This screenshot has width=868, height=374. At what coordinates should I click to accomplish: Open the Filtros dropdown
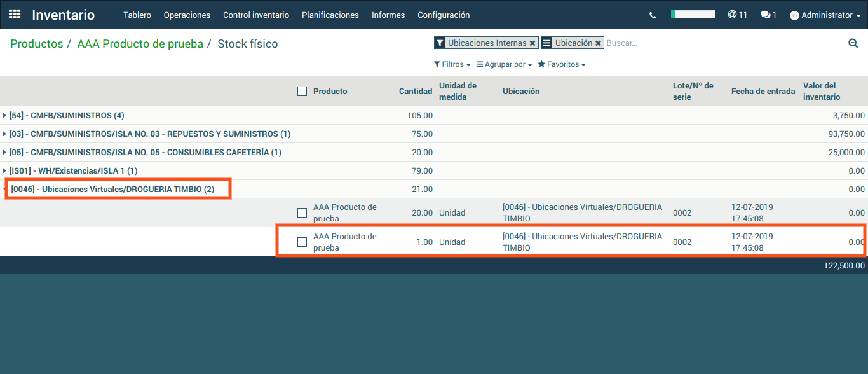452,64
